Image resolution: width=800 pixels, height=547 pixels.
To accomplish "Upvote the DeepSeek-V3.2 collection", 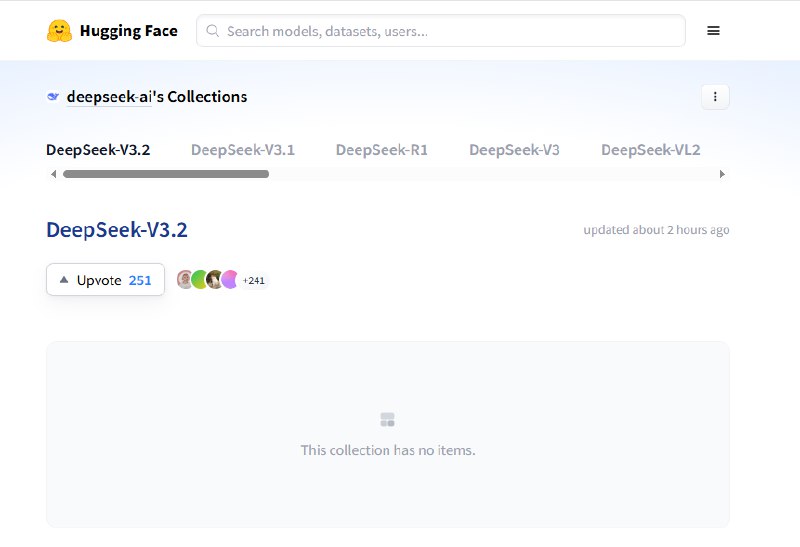I will point(105,280).
